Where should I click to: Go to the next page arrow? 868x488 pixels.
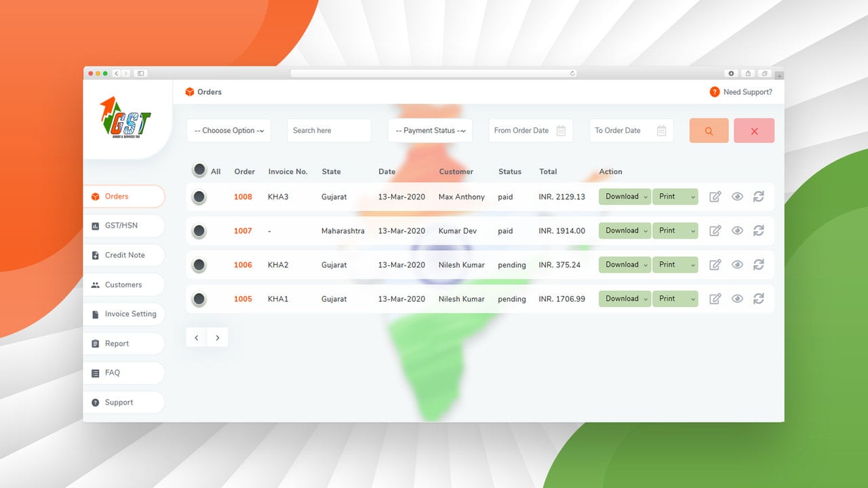pyautogui.click(x=217, y=337)
